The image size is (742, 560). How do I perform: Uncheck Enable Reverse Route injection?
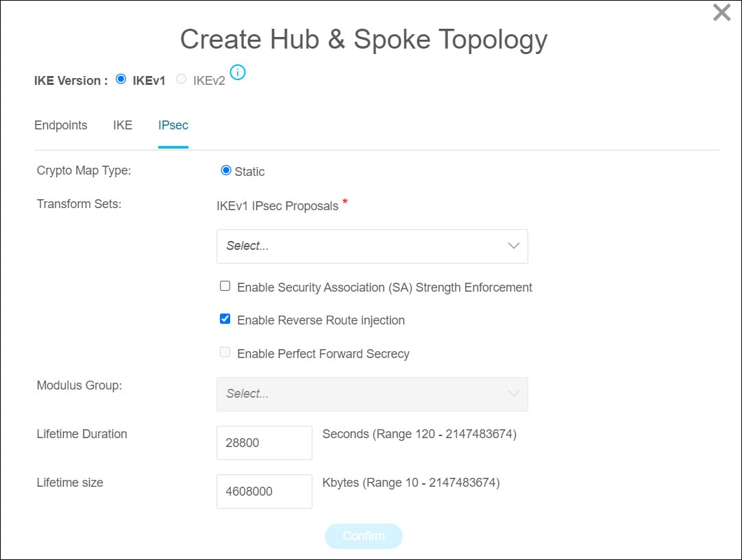[225, 319]
